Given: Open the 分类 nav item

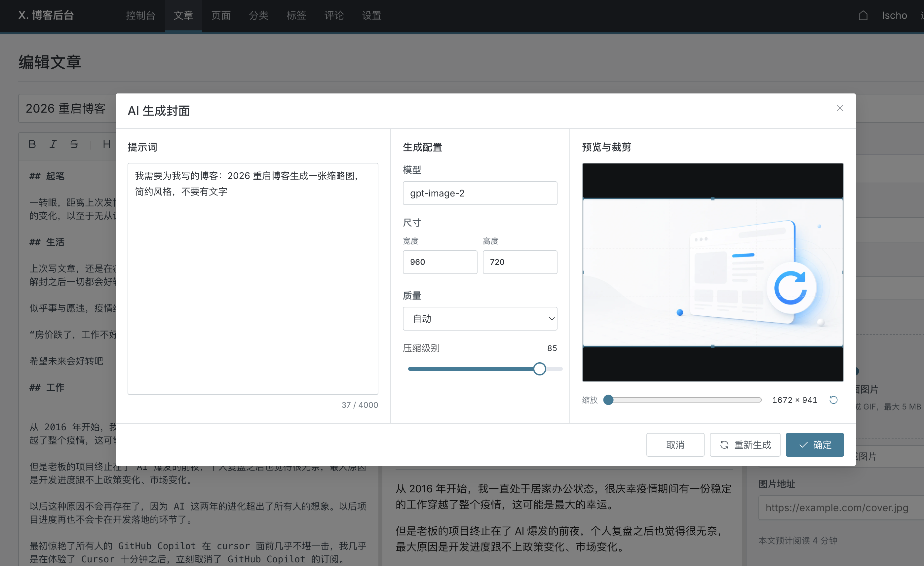Looking at the screenshot, I should pos(259,16).
